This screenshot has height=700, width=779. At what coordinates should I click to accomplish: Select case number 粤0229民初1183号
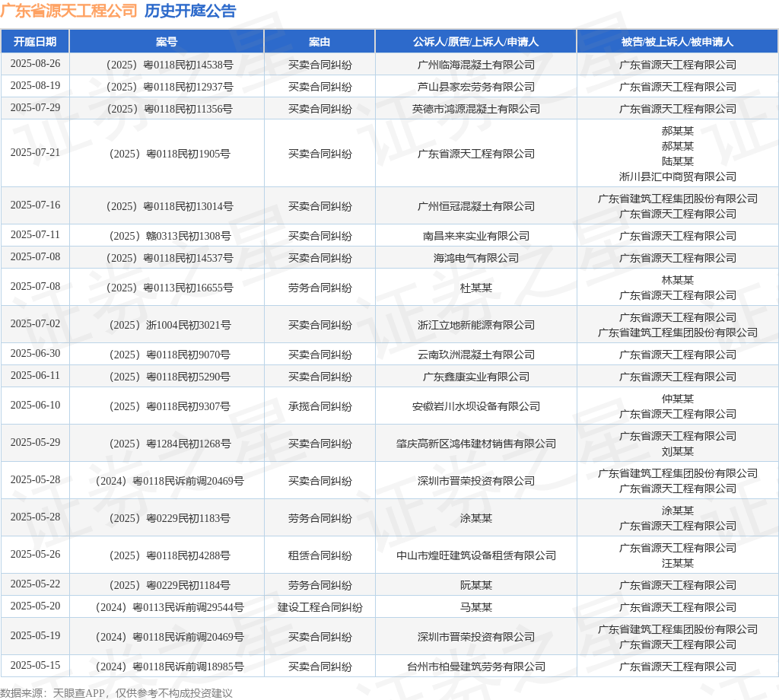tap(170, 518)
